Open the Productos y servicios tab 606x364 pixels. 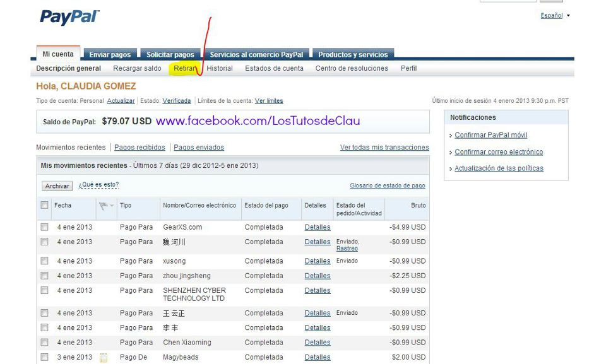click(353, 54)
